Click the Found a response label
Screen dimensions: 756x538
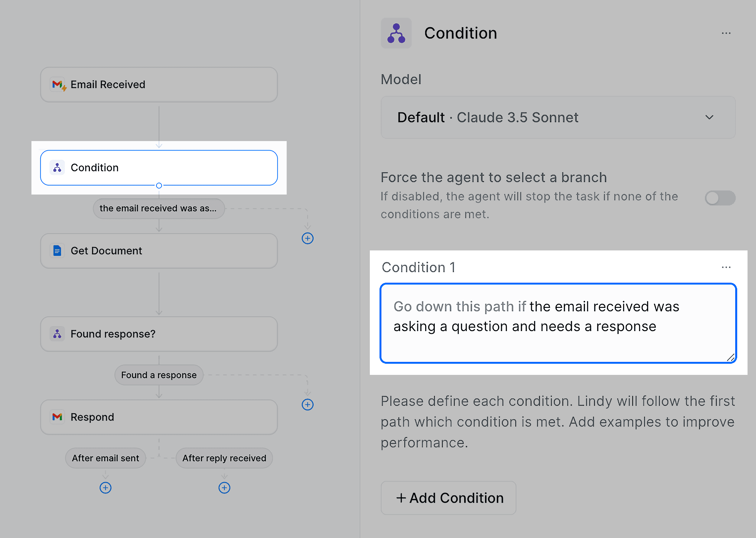[158, 375]
